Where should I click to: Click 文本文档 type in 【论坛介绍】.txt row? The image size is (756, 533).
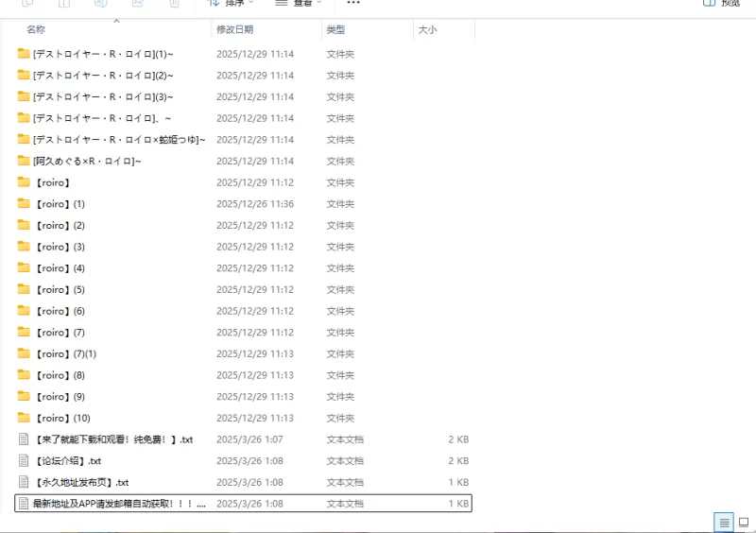[x=345, y=461]
